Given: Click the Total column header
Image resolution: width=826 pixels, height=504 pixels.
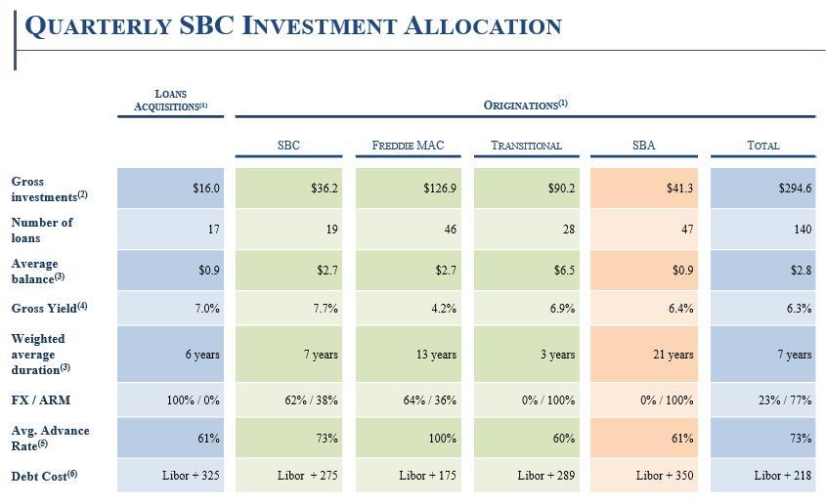Looking at the screenshot, I should 762,146.
